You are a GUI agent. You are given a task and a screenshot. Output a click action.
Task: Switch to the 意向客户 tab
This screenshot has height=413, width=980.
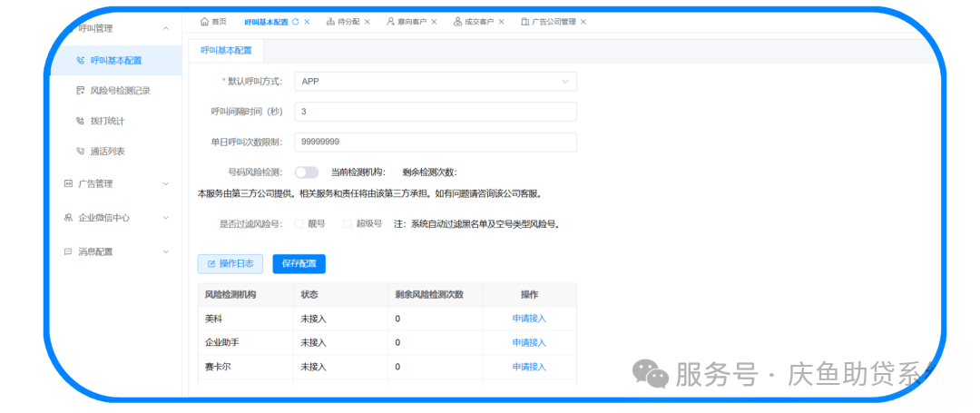tap(411, 21)
